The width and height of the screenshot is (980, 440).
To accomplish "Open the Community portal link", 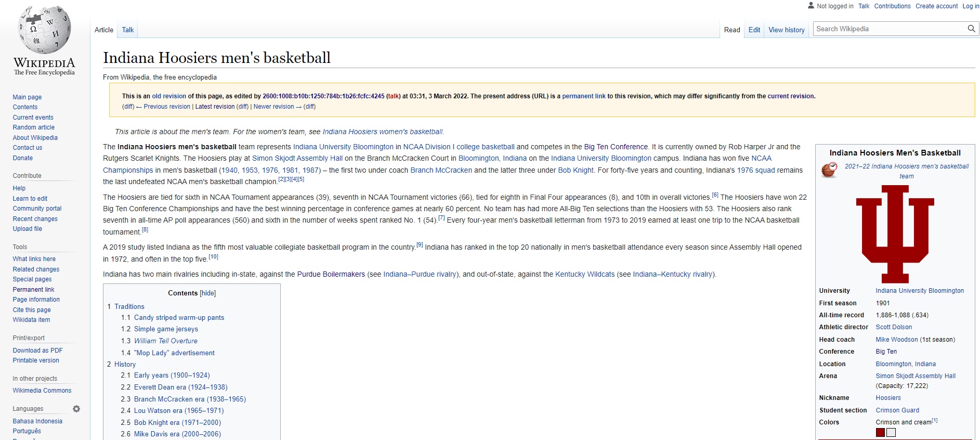I will 37,209.
